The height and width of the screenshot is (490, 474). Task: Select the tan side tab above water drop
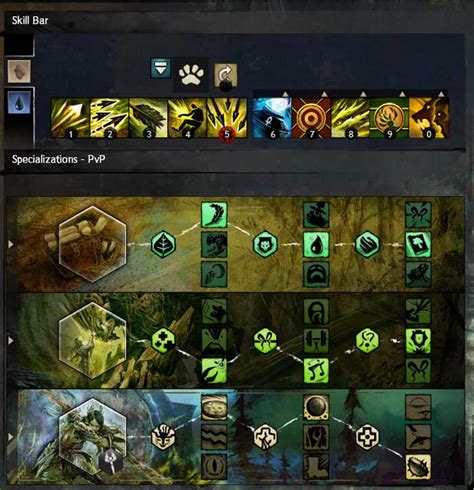[19, 71]
